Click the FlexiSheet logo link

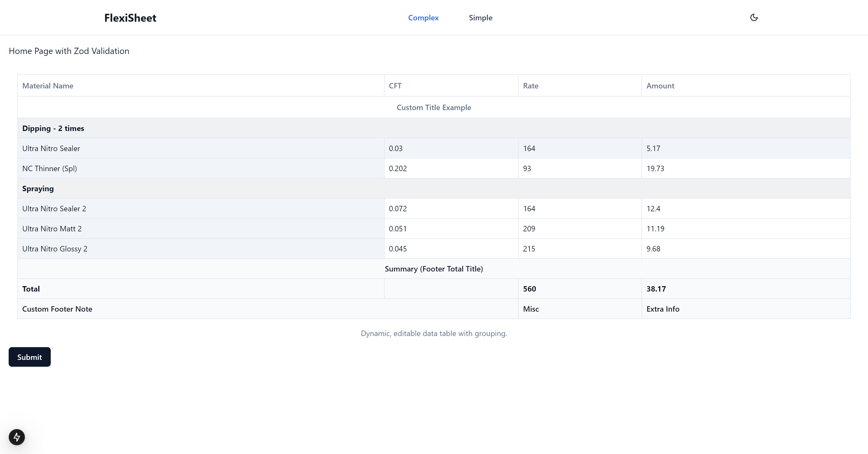click(130, 18)
